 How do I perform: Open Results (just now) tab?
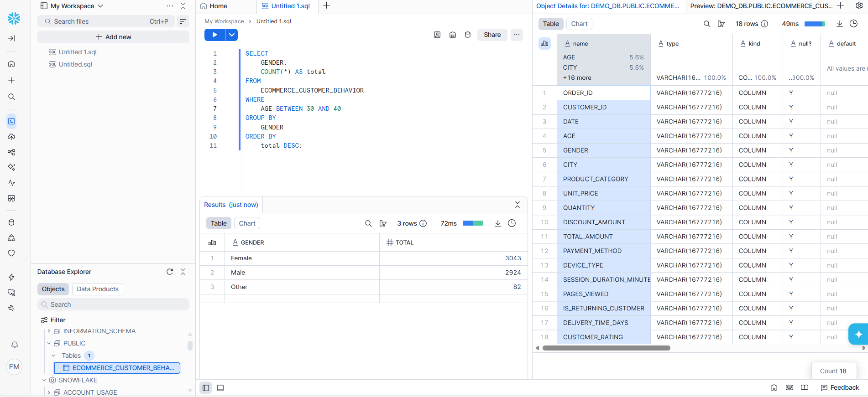231,205
